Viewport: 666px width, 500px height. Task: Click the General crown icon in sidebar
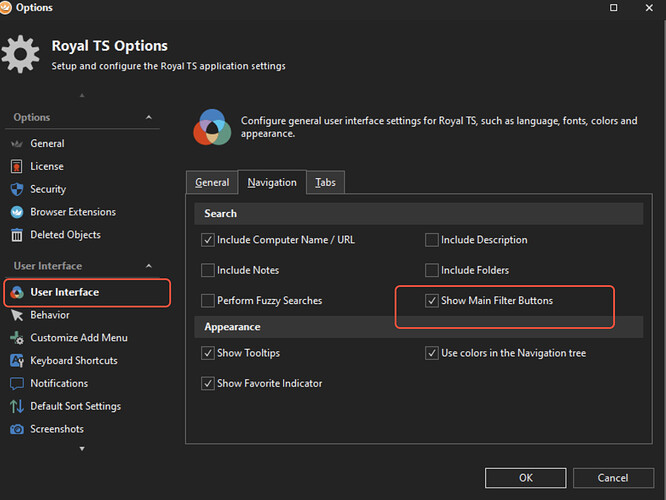point(17,144)
